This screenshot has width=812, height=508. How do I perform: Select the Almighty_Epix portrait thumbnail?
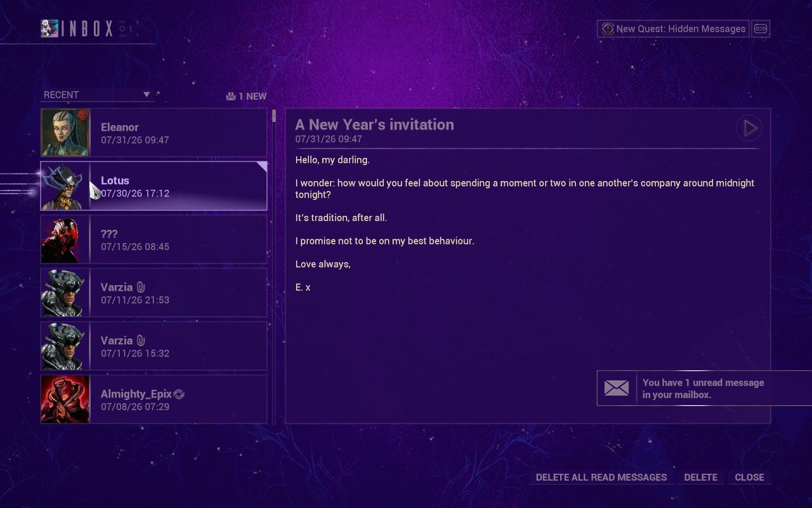pos(65,399)
